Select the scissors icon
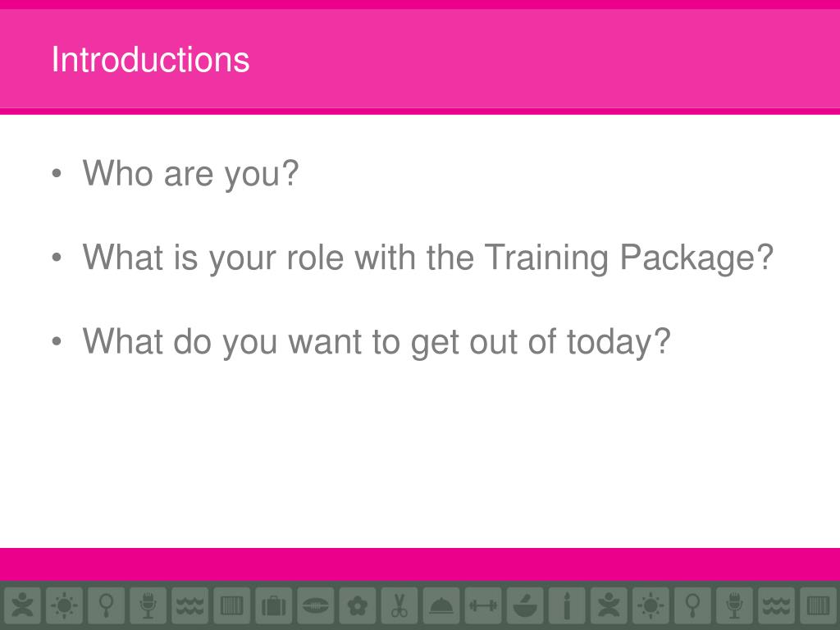Screen dimensions: 840x630 pyautogui.click(x=399, y=606)
